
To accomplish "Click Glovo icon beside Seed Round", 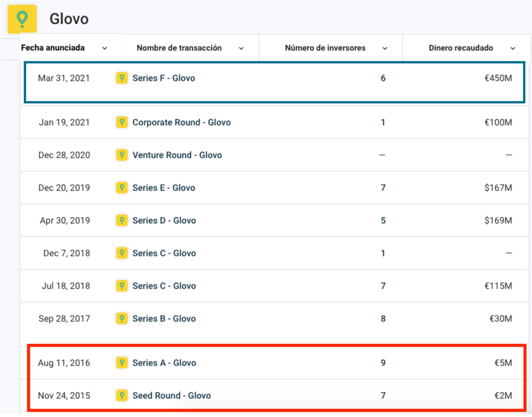I will (122, 395).
